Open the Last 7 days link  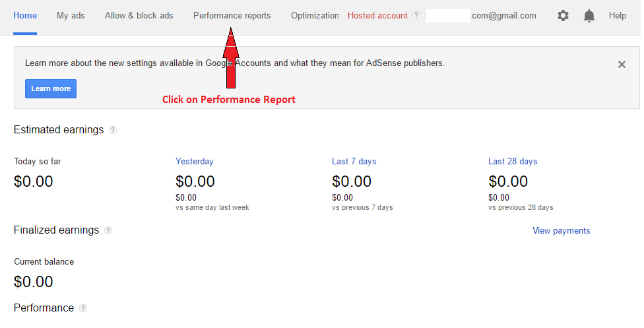(x=354, y=162)
